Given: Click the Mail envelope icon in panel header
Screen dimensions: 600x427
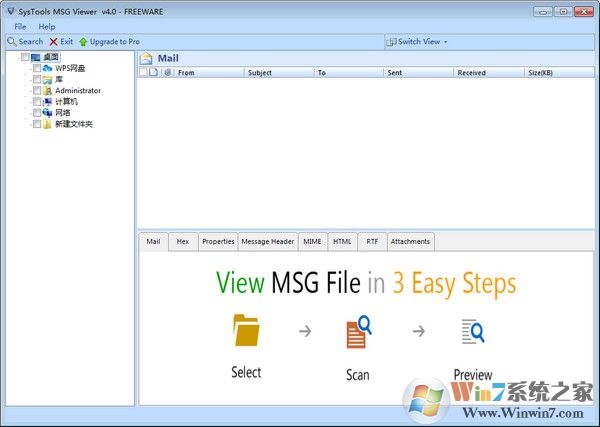Looking at the screenshot, I should pos(146,59).
